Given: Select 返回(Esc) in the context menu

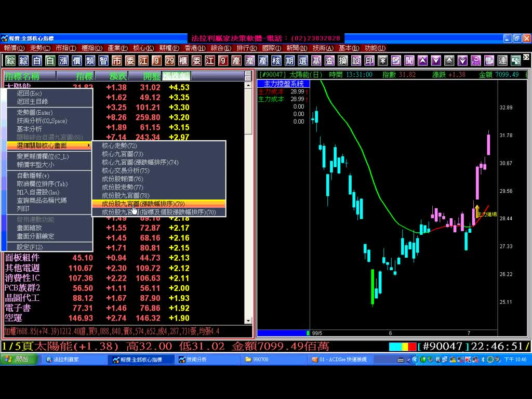Looking at the screenshot, I should click(50, 94).
